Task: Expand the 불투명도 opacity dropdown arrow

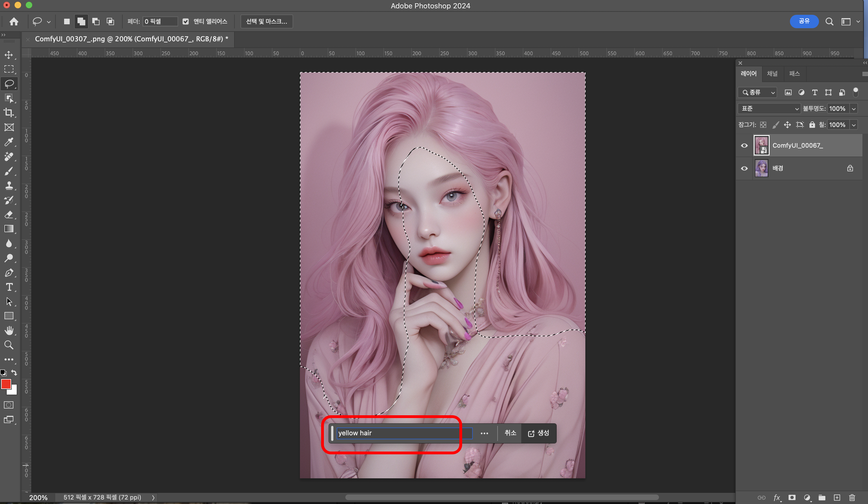Action: (854, 109)
